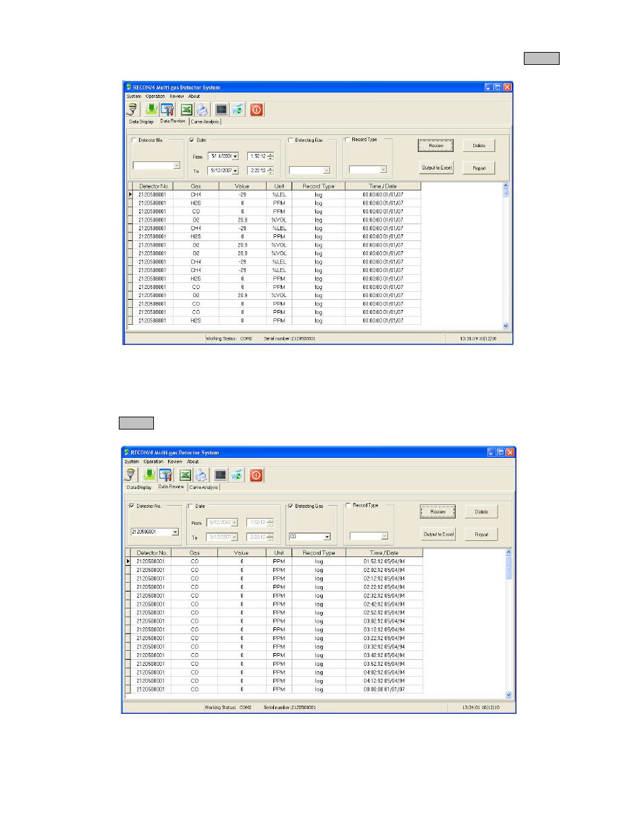Open the tools settings icon in the CO-filtered window
The image size is (644, 834).
click(166, 475)
